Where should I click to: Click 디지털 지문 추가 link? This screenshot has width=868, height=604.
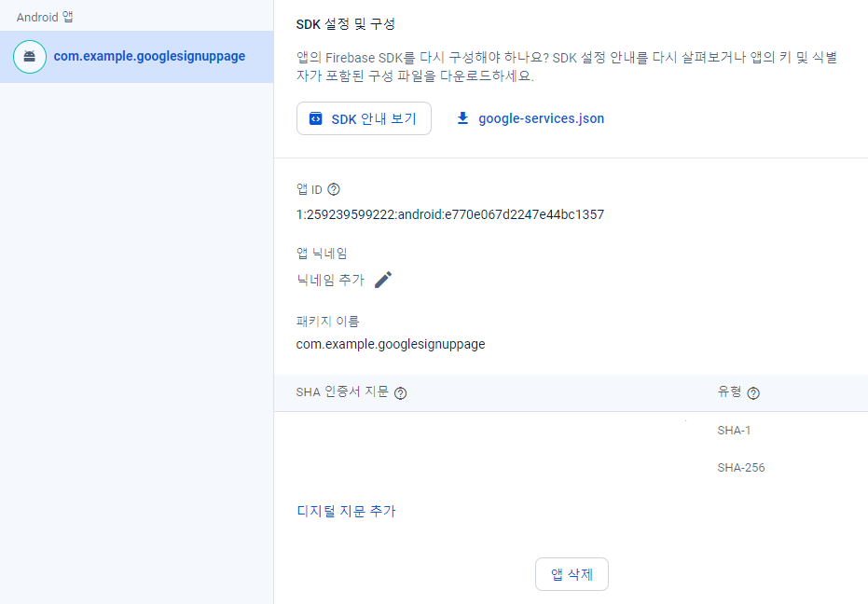[346, 511]
